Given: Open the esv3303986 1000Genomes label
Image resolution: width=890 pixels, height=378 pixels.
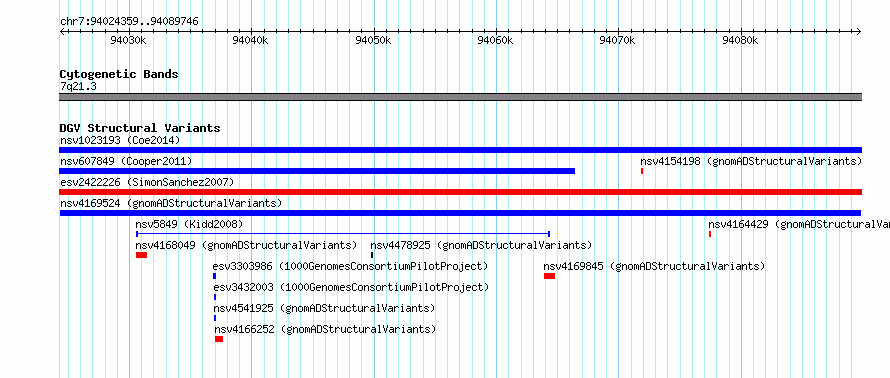Looking at the screenshot, I should (x=350, y=266).
